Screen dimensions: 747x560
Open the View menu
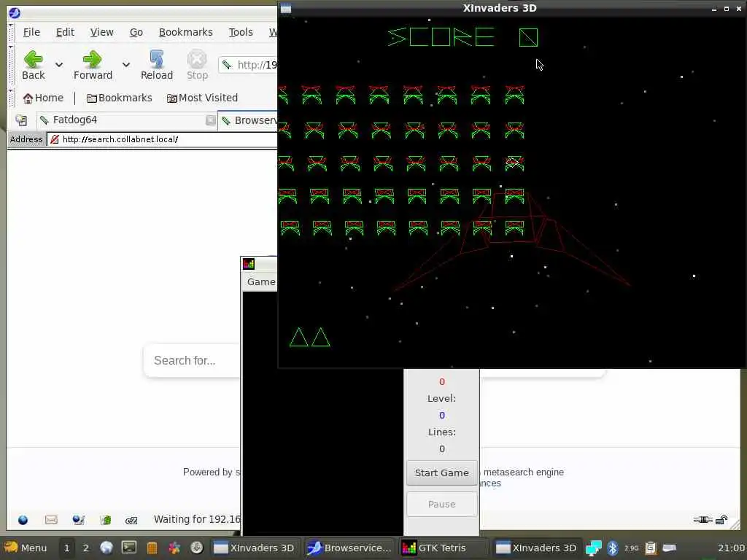(102, 32)
